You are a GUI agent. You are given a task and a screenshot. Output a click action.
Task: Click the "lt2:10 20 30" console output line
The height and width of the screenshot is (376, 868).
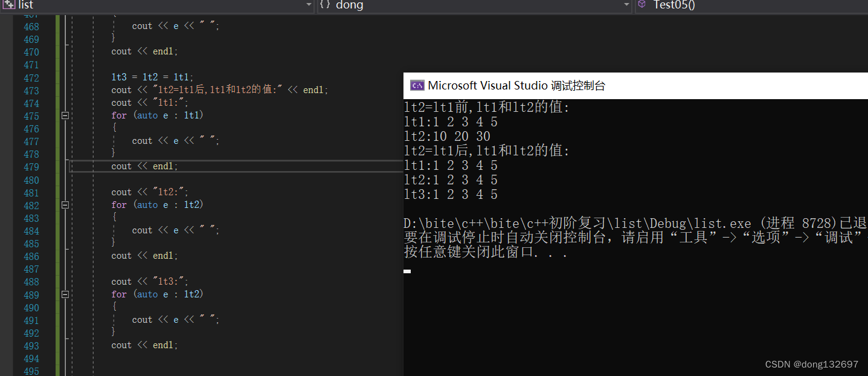tap(447, 137)
